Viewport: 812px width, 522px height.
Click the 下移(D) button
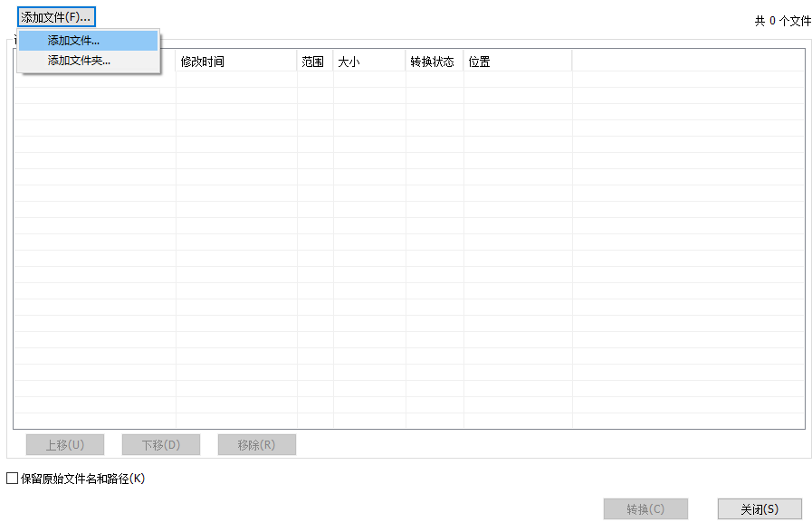point(160,444)
